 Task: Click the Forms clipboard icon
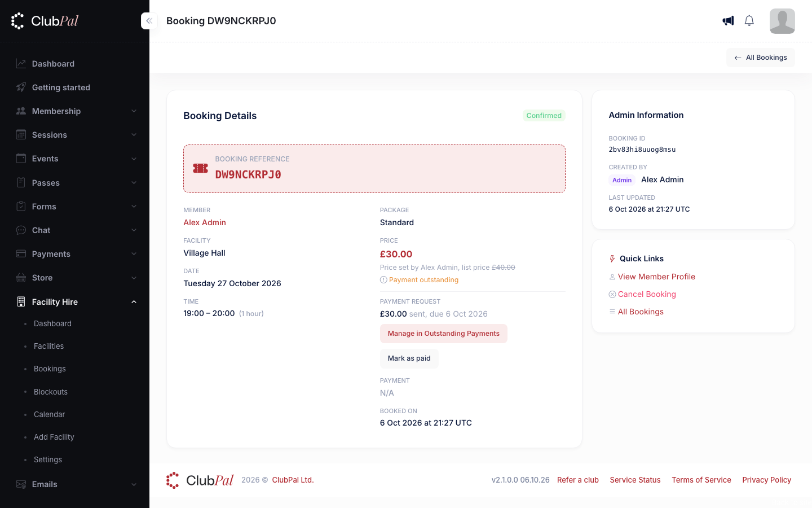click(x=21, y=207)
